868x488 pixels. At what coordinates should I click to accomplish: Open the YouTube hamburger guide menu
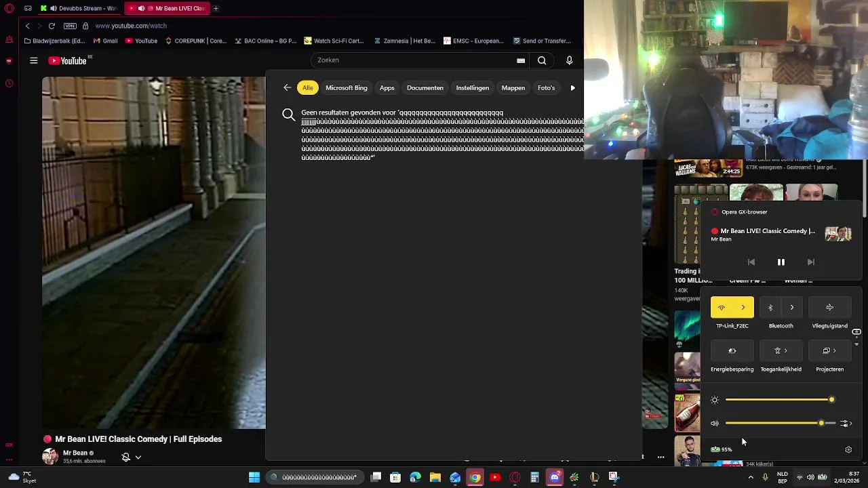tap(33, 60)
